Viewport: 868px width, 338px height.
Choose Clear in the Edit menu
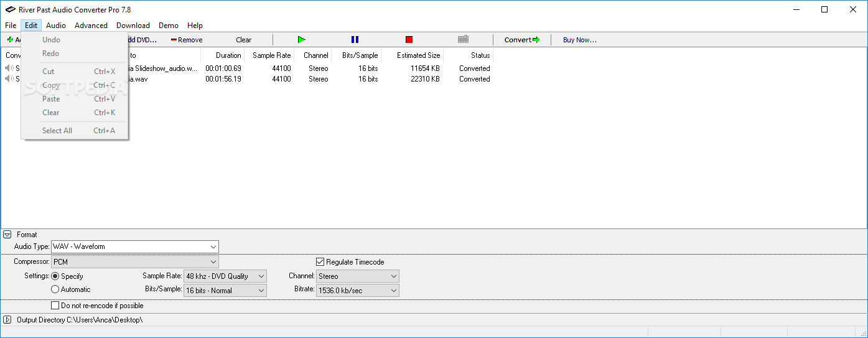75,113
